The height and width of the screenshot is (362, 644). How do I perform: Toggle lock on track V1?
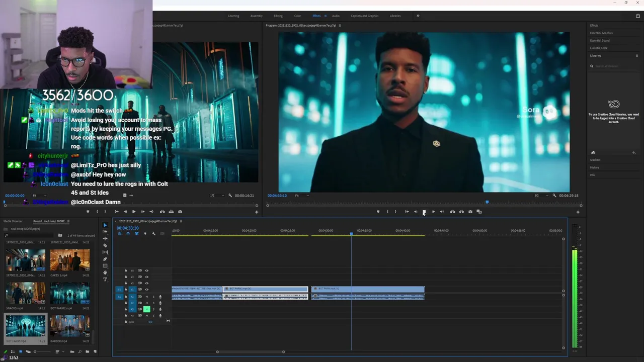(x=126, y=290)
